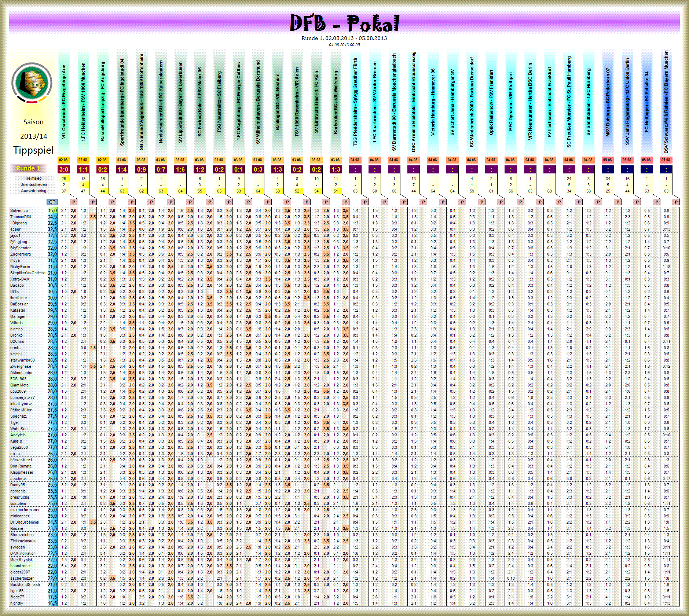
Task: Select the 1:2 result for Fortuna Köln - Mainz
Action: [200, 169]
